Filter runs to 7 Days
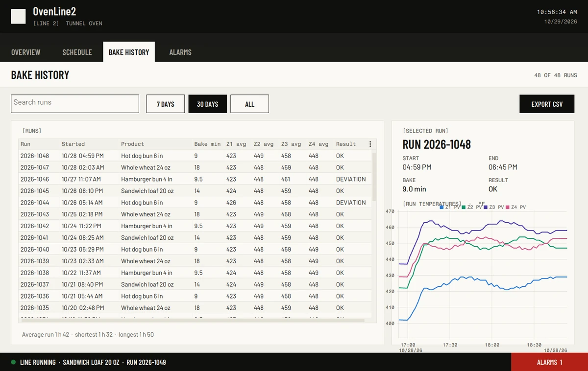 [x=166, y=104]
